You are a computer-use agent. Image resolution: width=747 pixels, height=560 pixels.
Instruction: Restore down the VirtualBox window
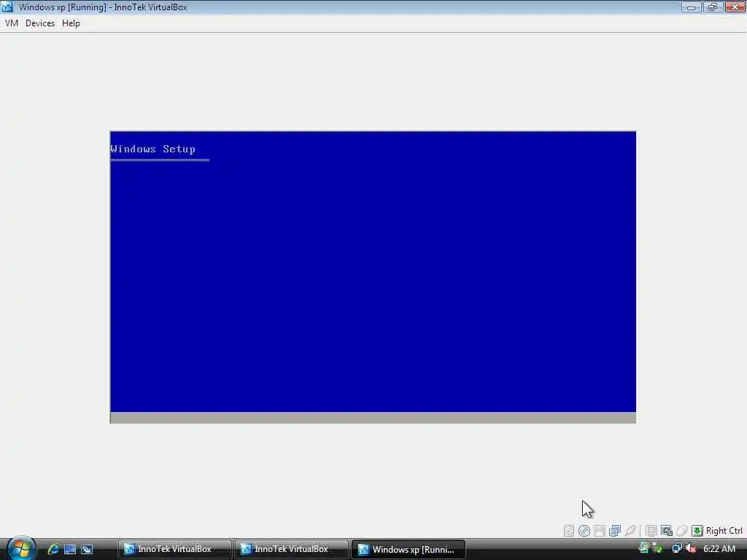[713, 7]
